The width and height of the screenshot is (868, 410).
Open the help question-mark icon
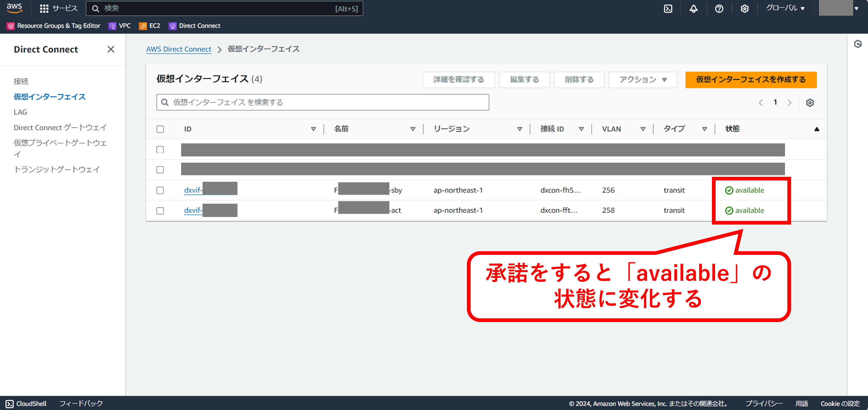(x=719, y=8)
